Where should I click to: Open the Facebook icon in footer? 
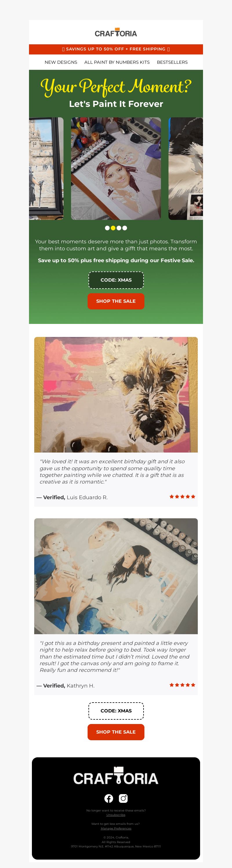pyautogui.click(x=108, y=798)
